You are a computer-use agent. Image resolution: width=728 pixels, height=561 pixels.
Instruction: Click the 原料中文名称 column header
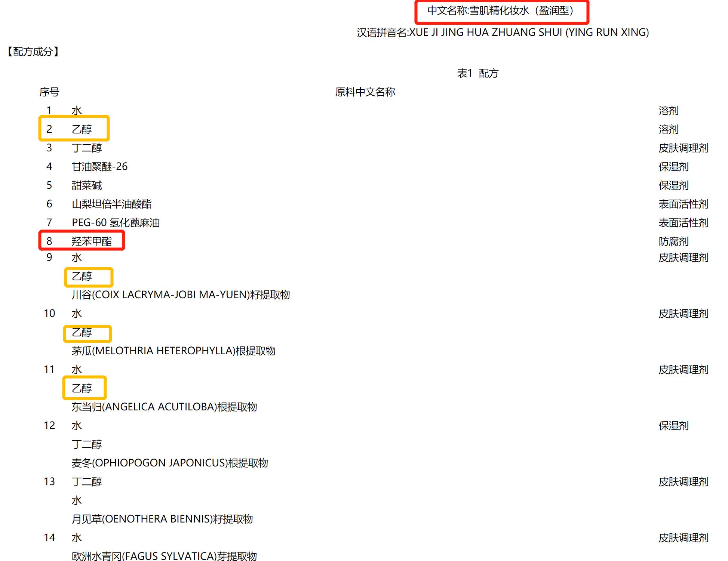pos(365,92)
